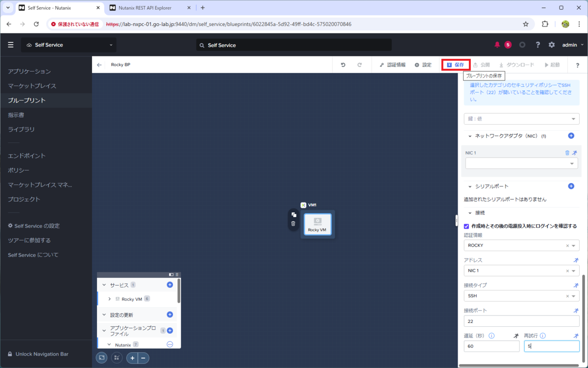Add an application profile with plus icon
This screenshot has height=368, width=588.
tap(170, 331)
